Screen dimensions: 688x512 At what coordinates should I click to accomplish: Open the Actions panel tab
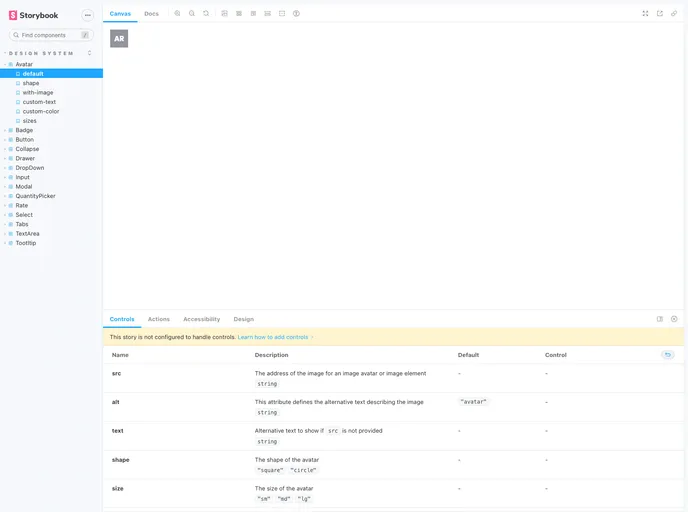159,319
